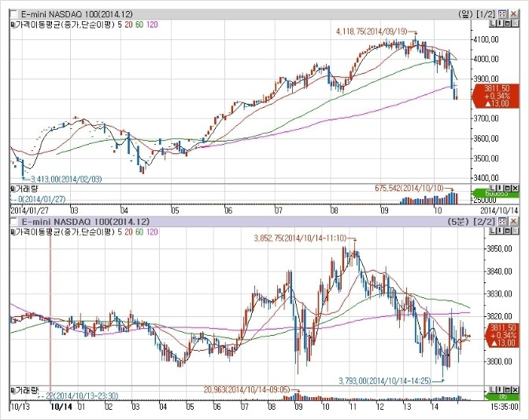Click the bold 10/14 date on 5-minute axis

(x=61, y=407)
